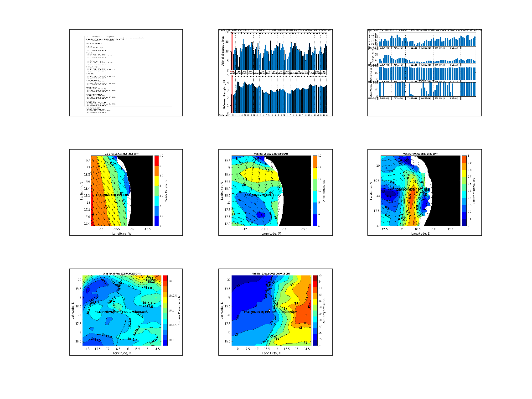The image size is (532, 399).
Task: Click 'CSA (ONHYM) PPL EBS - Mauritania' label on pressure map
Action: tap(121, 312)
